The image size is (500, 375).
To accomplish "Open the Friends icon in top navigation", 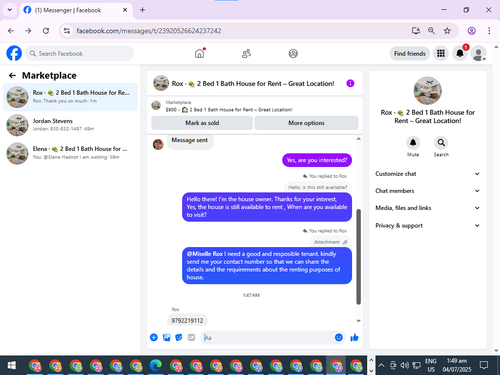I will point(246,53).
